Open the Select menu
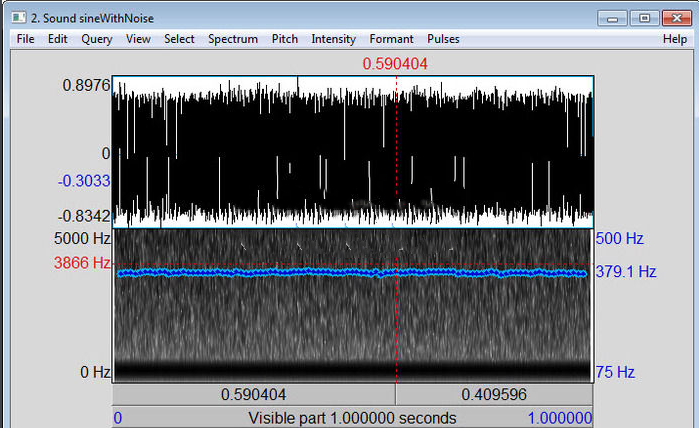Screen dimensions: 699x428 click(x=179, y=39)
